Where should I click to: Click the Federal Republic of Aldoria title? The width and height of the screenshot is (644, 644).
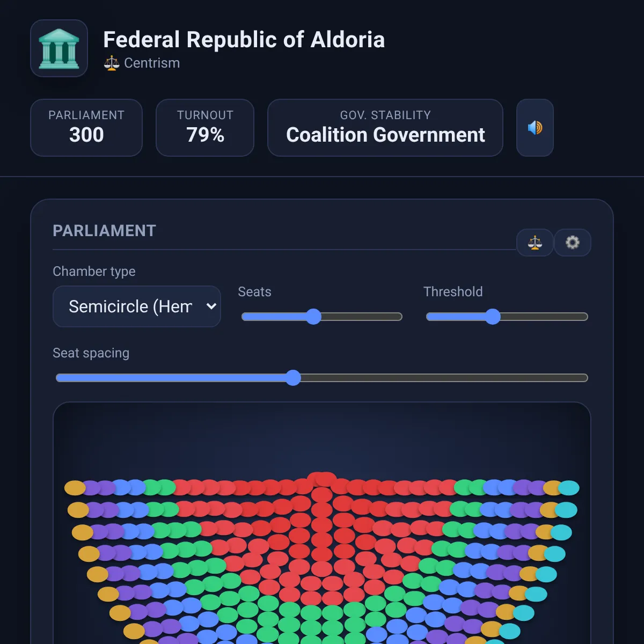point(244,40)
